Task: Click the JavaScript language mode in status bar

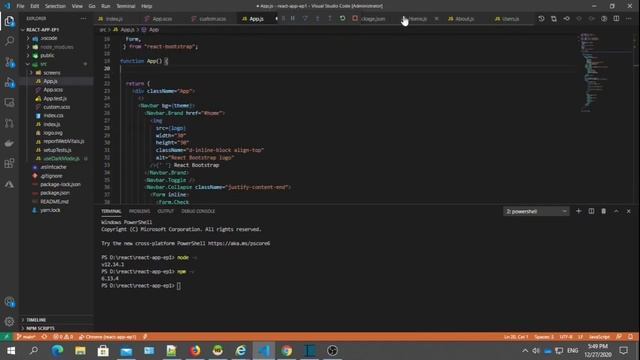Action: click(599, 337)
